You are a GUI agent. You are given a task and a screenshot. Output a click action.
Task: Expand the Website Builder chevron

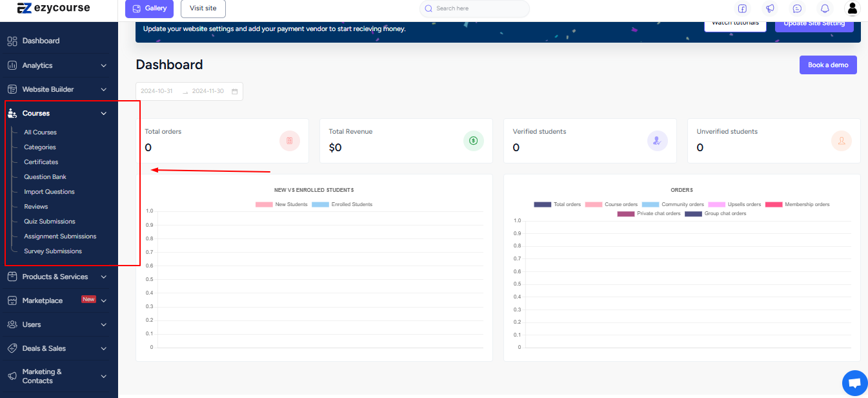[x=104, y=89]
